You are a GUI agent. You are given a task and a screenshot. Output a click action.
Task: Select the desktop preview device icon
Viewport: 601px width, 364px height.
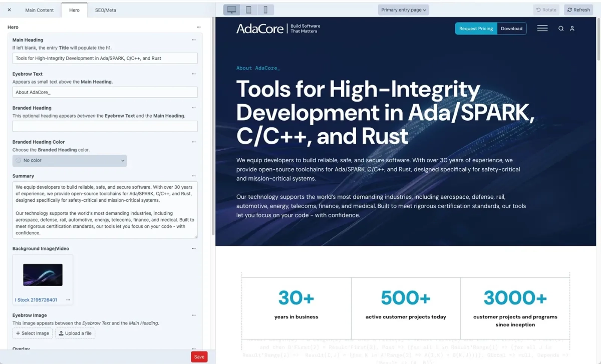(x=231, y=10)
